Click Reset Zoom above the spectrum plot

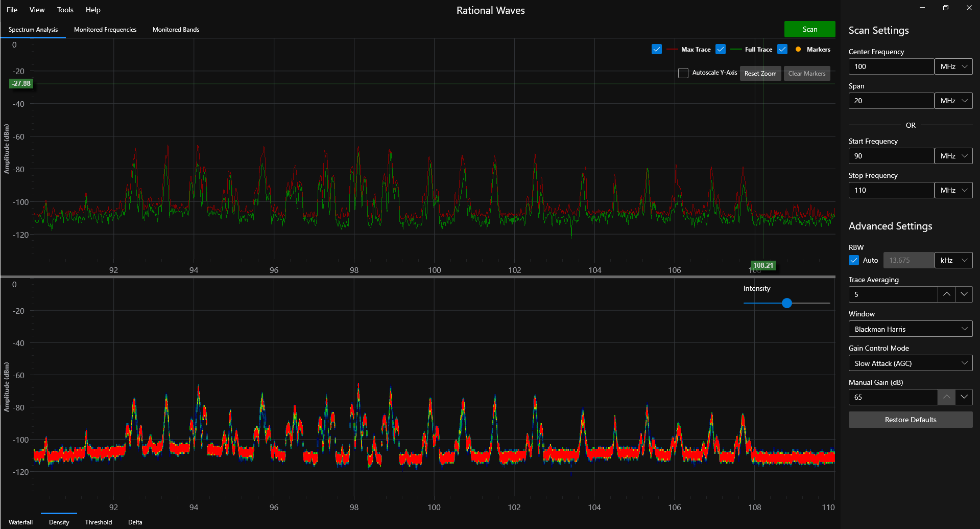(760, 73)
